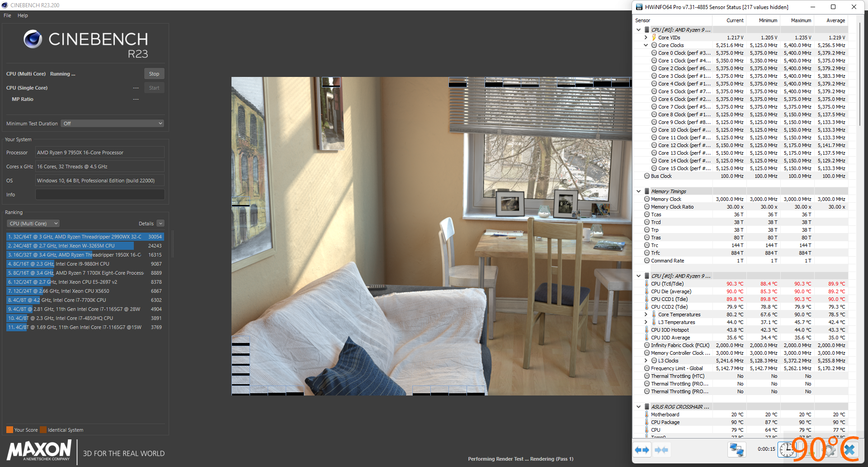868x467 pixels.
Task: Open the CPU (Multi Core) ranking dropdown
Action: pyautogui.click(x=33, y=224)
